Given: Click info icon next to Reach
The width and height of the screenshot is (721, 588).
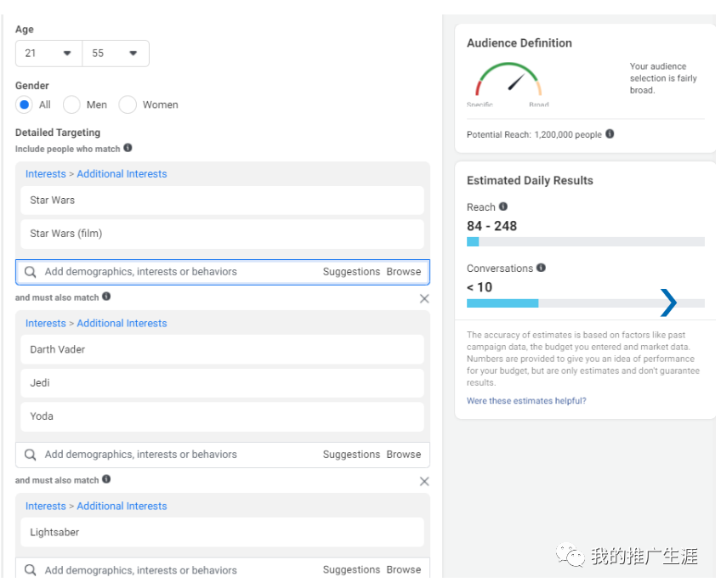Looking at the screenshot, I should [x=503, y=206].
